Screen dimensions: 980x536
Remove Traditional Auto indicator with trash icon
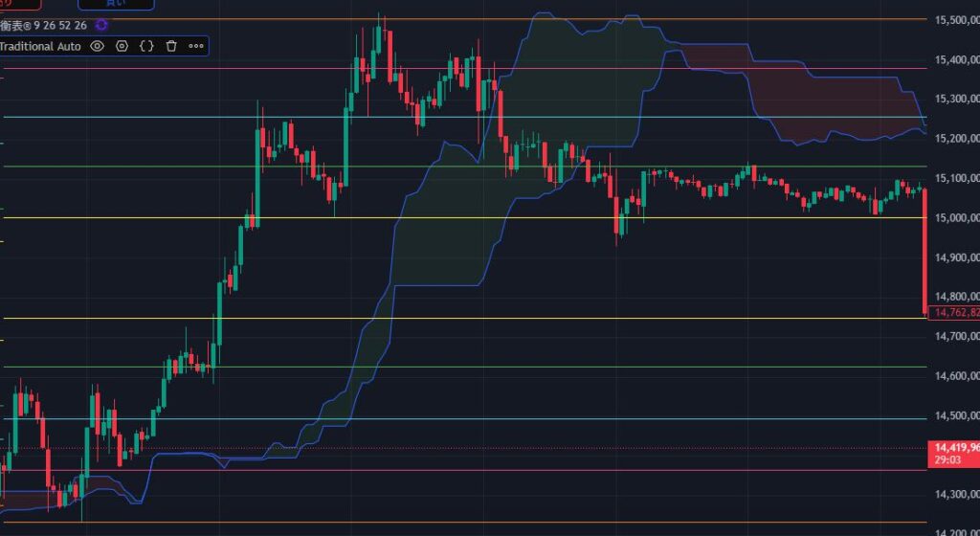[171, 46]
